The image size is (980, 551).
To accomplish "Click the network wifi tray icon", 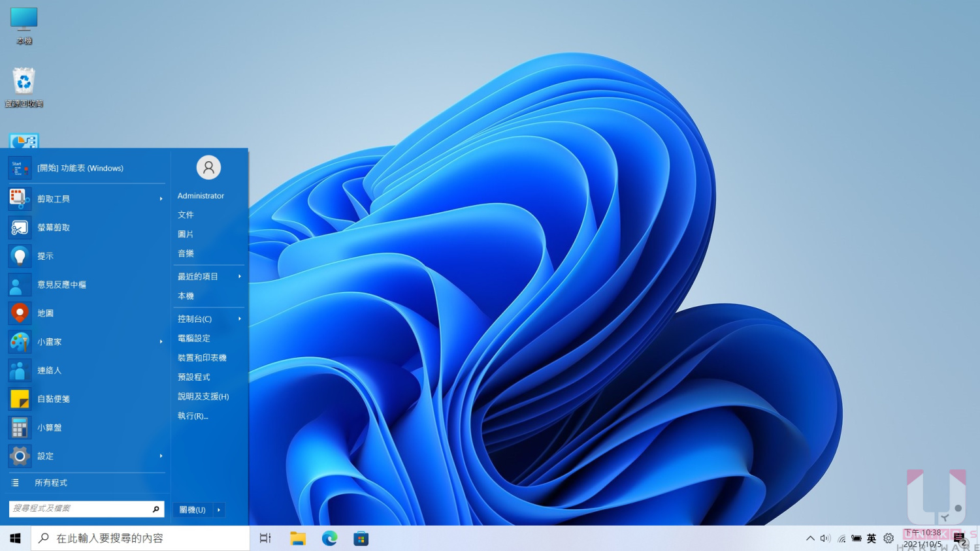I will pos(841,539).
